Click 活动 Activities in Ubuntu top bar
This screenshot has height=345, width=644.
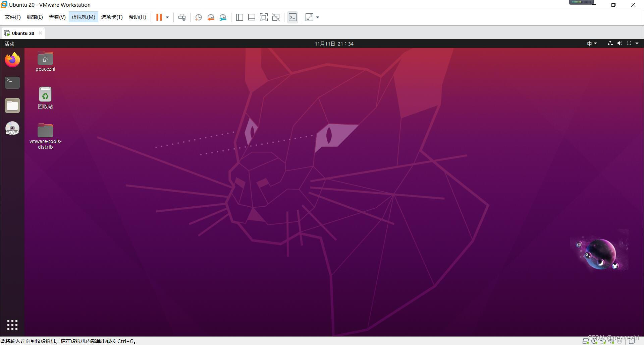pyautogui.click(x=9, y=44)
